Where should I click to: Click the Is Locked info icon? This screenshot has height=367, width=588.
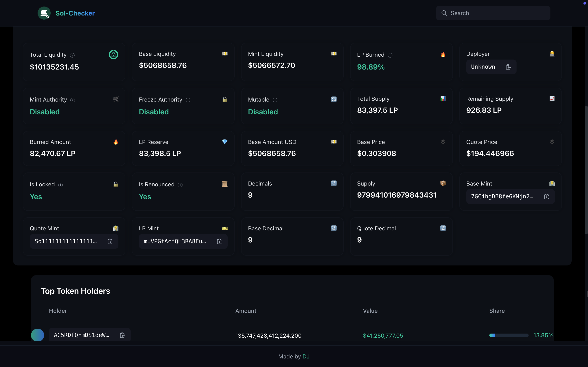pyautogui.click(x=60, y=185)
